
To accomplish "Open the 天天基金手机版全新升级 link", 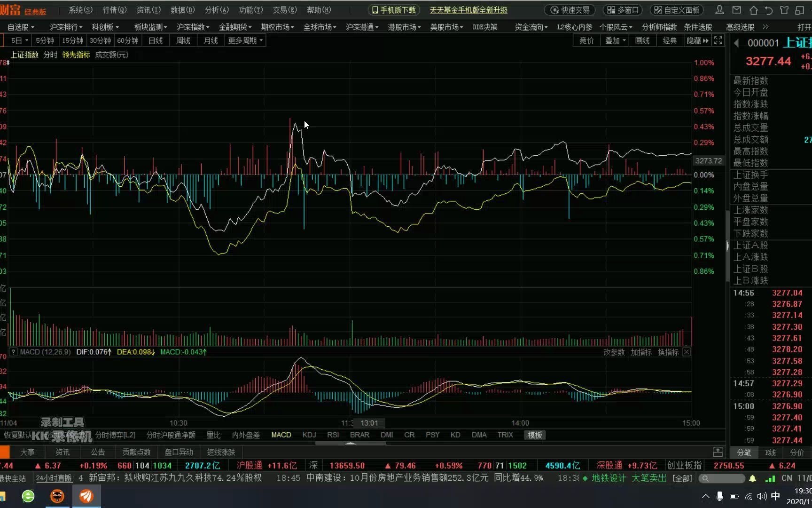I will click(468, 10).
